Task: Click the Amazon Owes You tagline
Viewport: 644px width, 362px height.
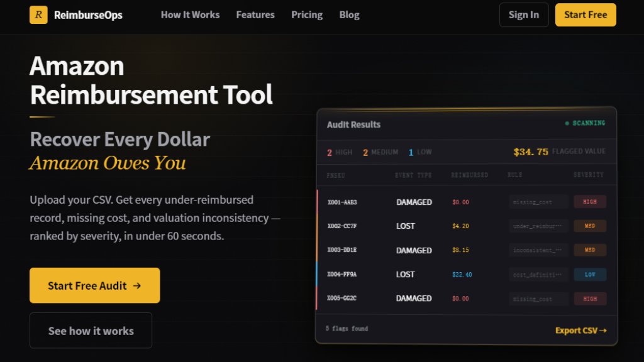Action: [x=108, y=163]
